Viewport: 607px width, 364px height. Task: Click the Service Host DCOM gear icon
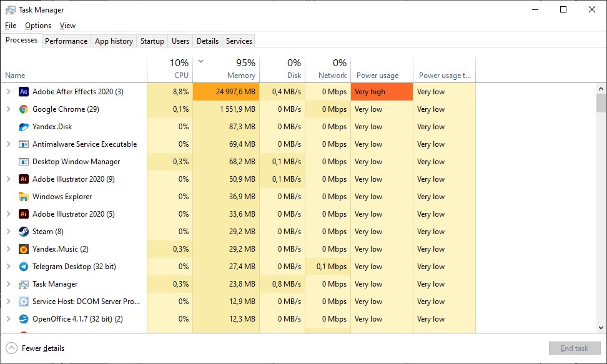[x=24, y=302]
